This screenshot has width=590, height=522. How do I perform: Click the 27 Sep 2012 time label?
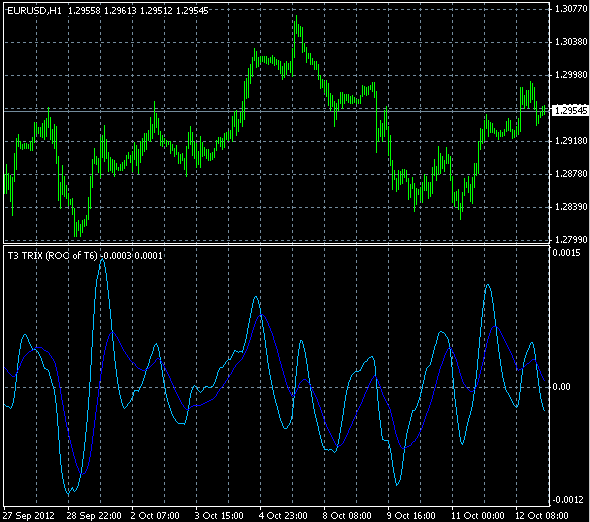tap(29, 516)
